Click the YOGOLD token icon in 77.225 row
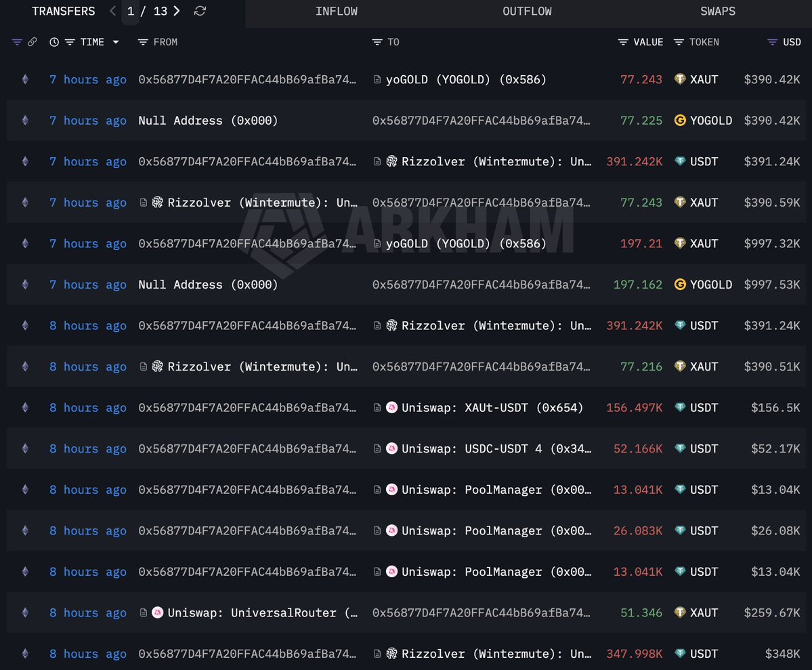Screen dimensions: 812x670 (x=680, y=120)
